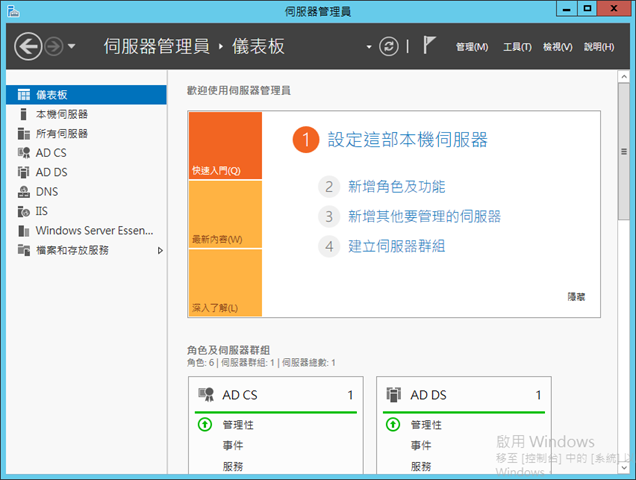The width and height of the screenshot is (636, 480).
Task: Click the scrollbar up arrow
Action: tap(624, 76)
